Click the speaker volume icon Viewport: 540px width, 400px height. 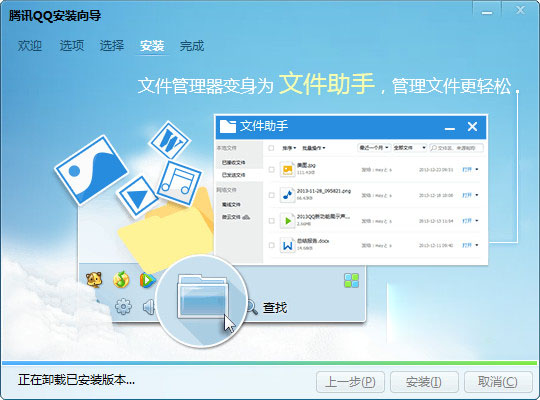149,307
